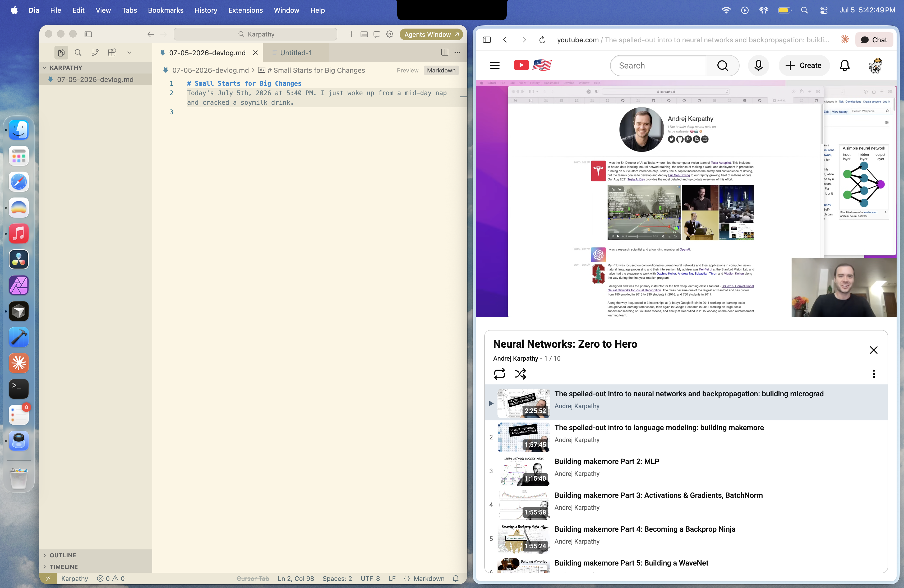The height and width of the screenshot is (588, 904).
Task: Click the YouTube Search field
Action: point(658,66)
